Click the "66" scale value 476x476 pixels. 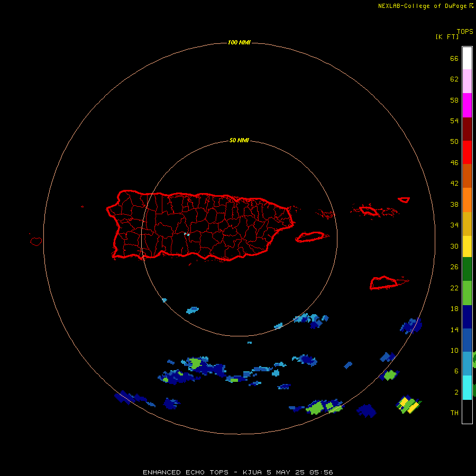click(454, 59)
